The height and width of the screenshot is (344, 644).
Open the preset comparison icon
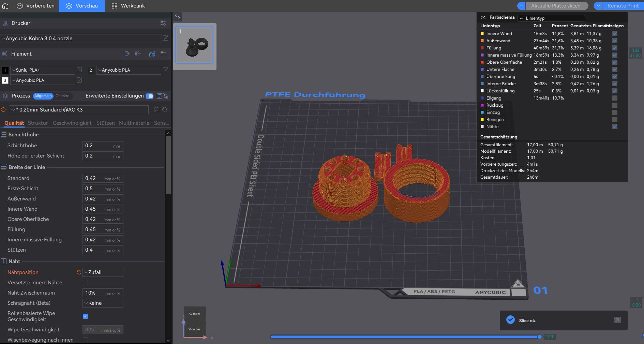166,96
